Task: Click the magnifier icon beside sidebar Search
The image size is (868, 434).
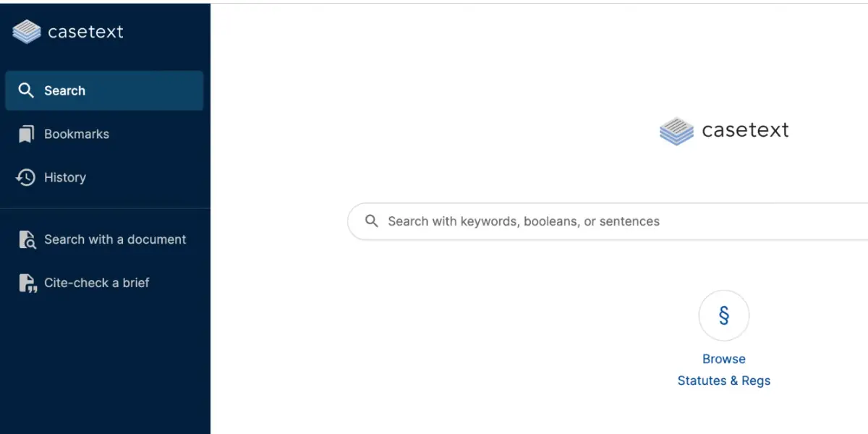Action: point(26,90)
